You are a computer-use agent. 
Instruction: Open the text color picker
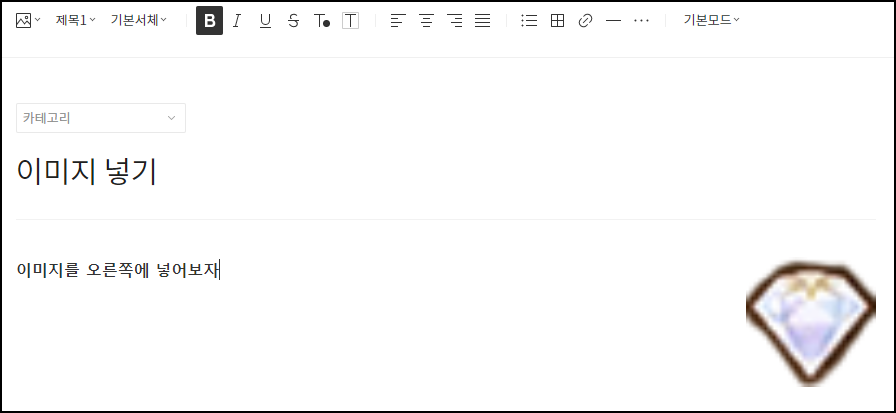tap(322, 21)
